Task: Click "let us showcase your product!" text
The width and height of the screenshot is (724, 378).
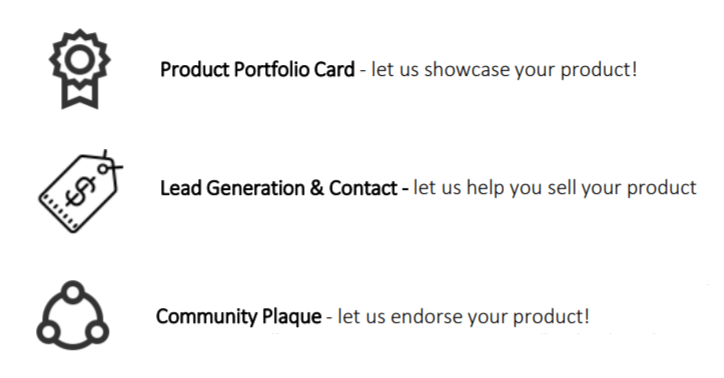Action: click(504, 70)
